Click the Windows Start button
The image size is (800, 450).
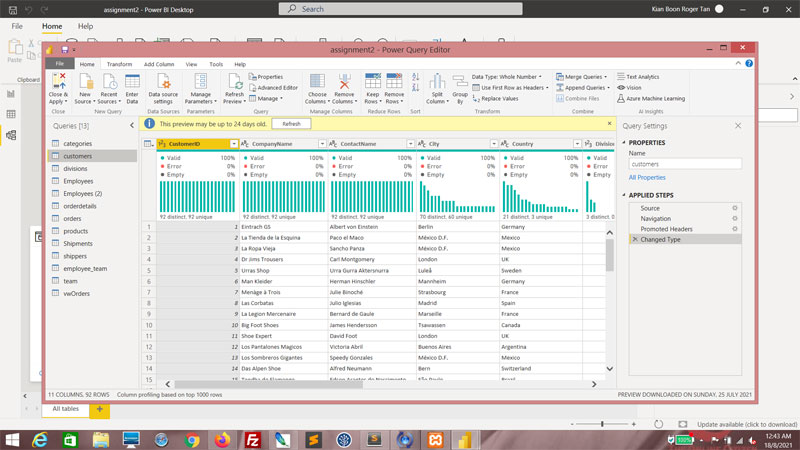(x=11, y=439)
